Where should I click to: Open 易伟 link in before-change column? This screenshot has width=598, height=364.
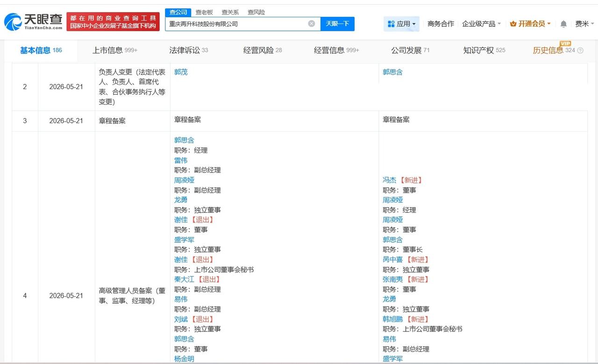click(181, 299)
